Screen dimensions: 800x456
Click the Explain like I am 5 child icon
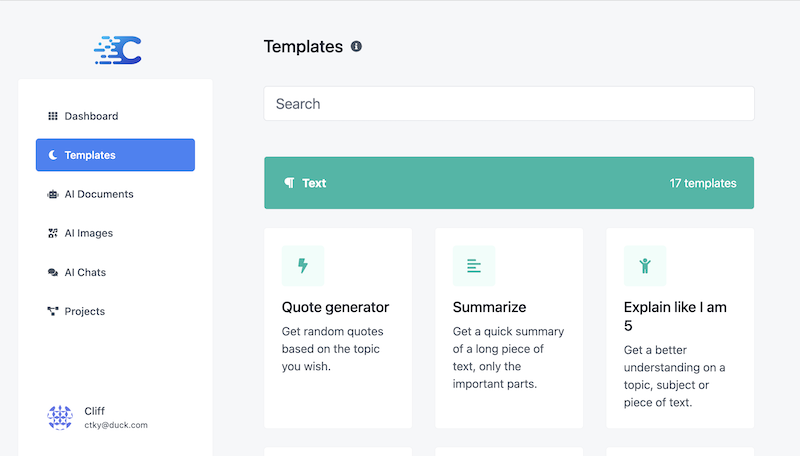click(645, 266)
